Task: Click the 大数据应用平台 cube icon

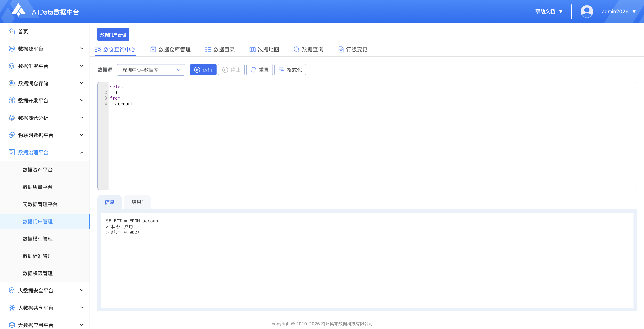Action: click(12, 325)
